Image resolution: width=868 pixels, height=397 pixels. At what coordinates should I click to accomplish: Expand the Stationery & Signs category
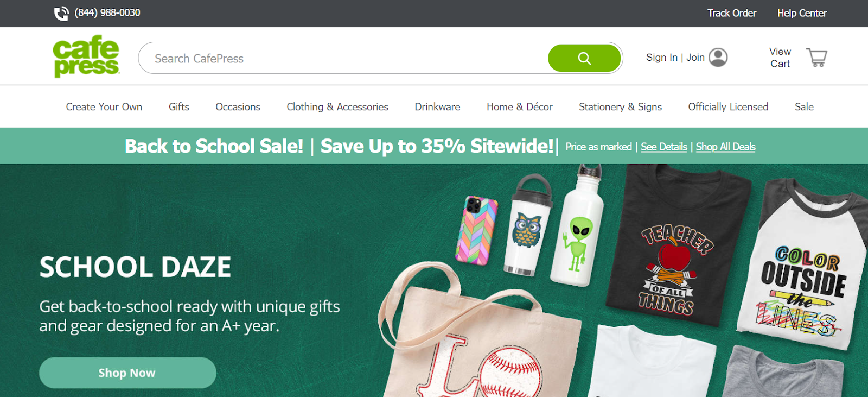point(621,107)
